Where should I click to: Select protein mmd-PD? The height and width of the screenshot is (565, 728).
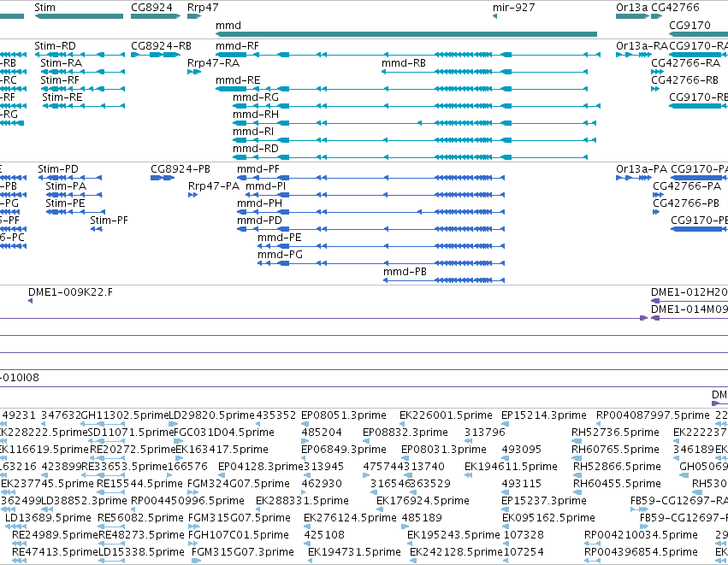(x=371, y=229)
